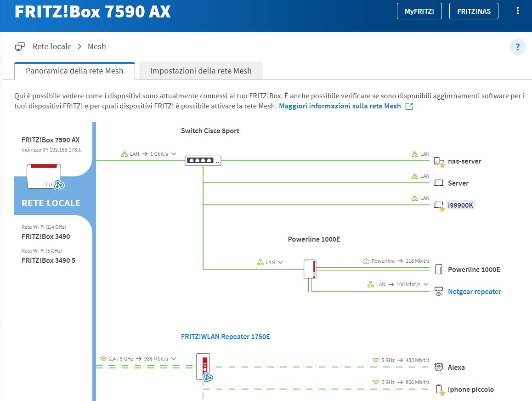The width and height of the screenshot is (532, 401).
Task: Click the Cisco switch device icon
Action: [203, 160]
